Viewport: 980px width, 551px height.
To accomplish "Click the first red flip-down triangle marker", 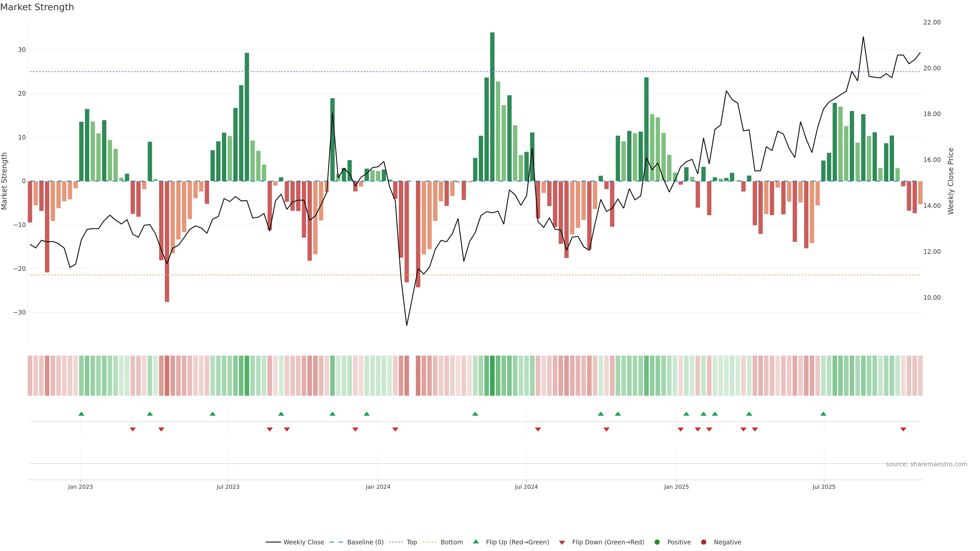I will pos(132,429).
